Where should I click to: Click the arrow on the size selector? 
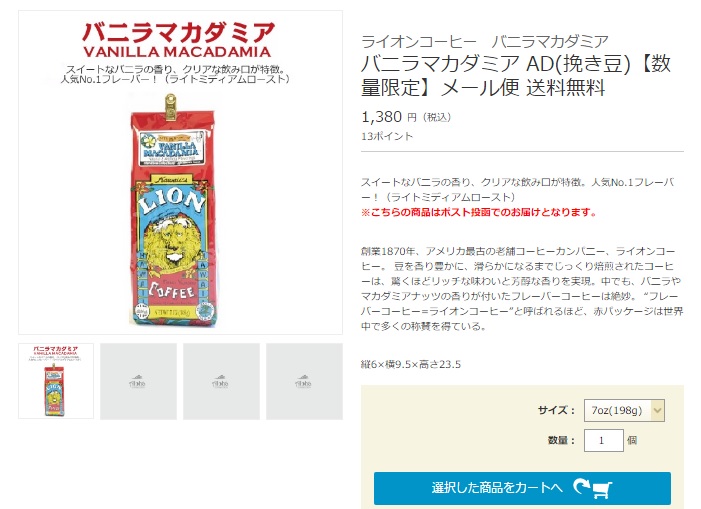[657, 410]
